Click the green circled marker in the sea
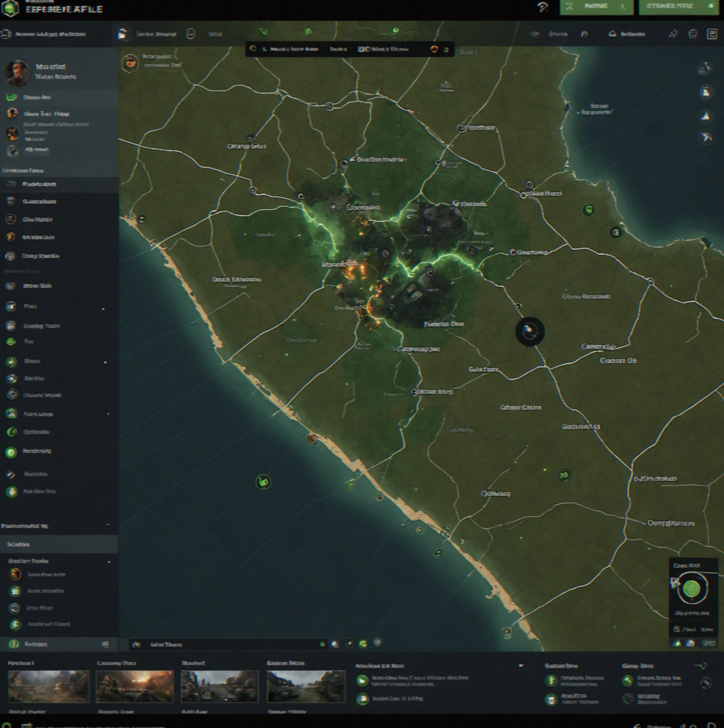 (263, 482)
